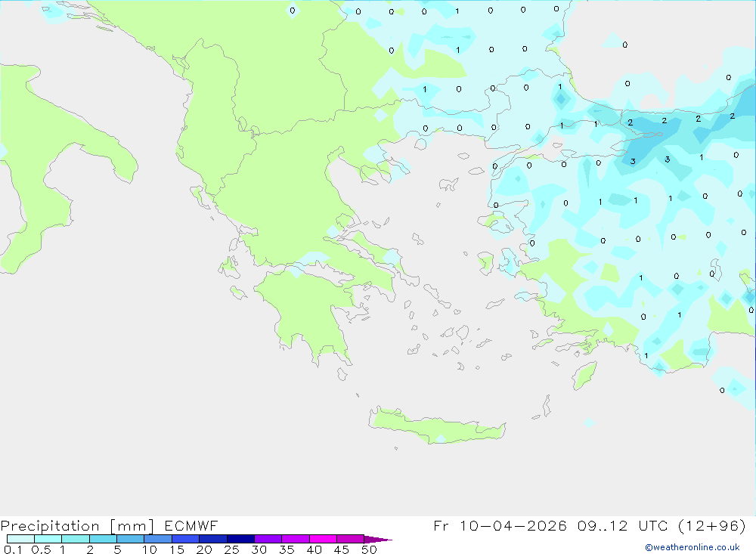
Task: Open the weatheronline.co.uk copyright link
Action: 692,547
